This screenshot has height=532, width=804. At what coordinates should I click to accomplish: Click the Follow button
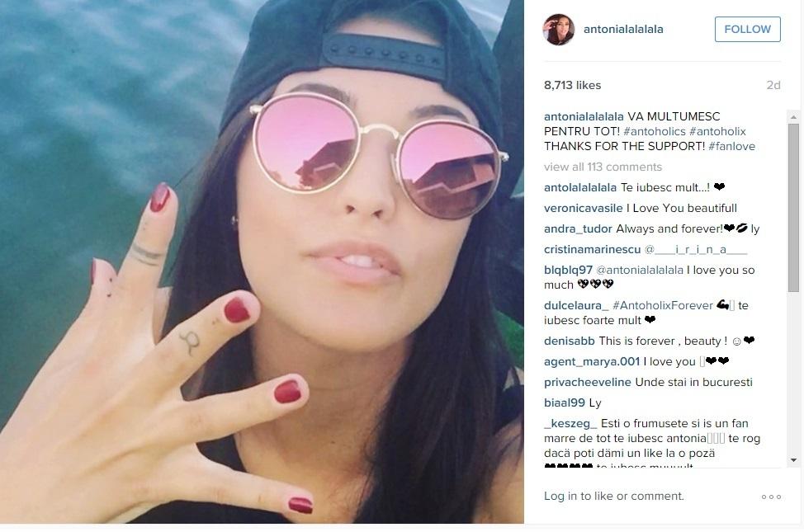(x=748, y=29)
